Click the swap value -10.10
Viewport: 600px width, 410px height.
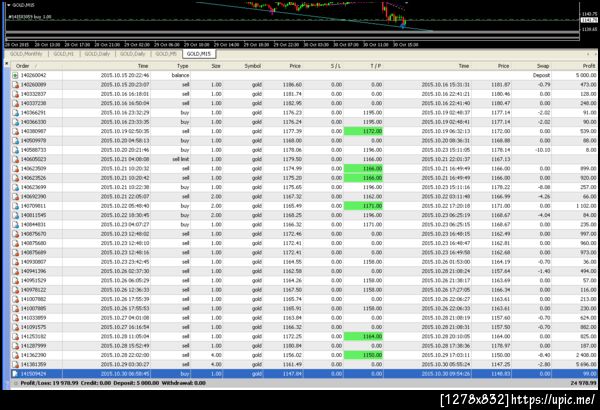pyautogui.click(x=543, y=150)
